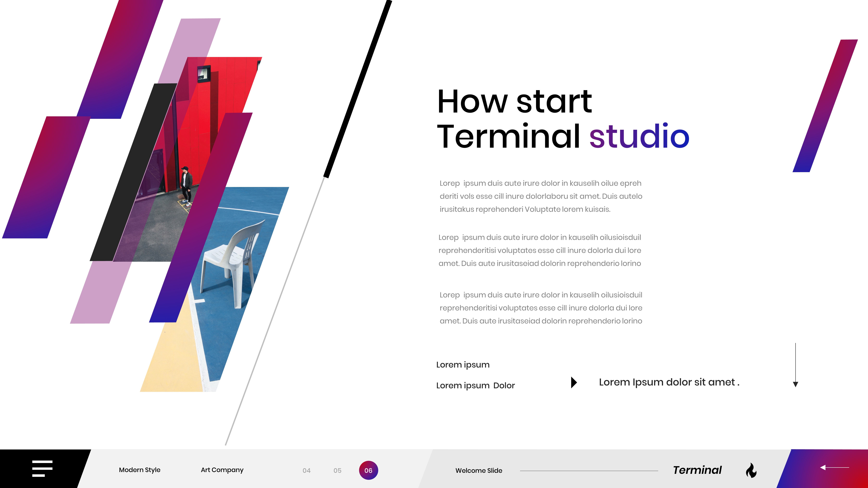The image size is (868, 488).
Task: Open the hamburger menu icon
Action: coord(42,468)
